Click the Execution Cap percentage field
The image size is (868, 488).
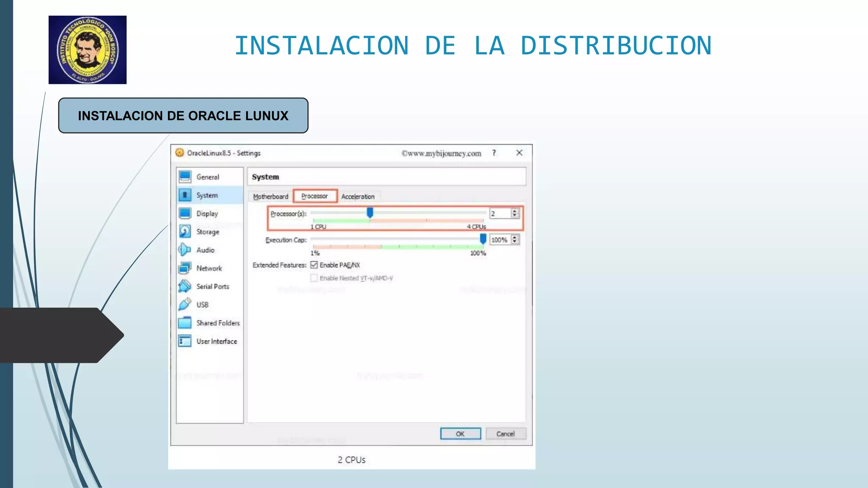(x=500, y=240)
